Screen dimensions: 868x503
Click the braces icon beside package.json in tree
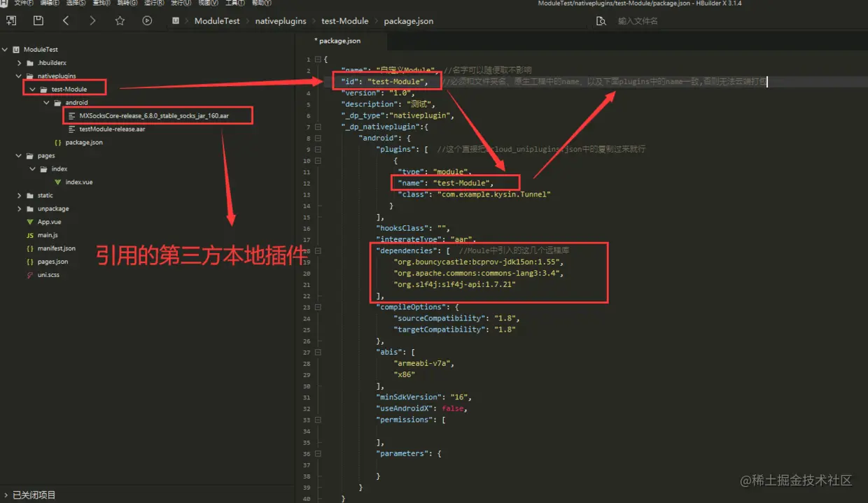57,142
